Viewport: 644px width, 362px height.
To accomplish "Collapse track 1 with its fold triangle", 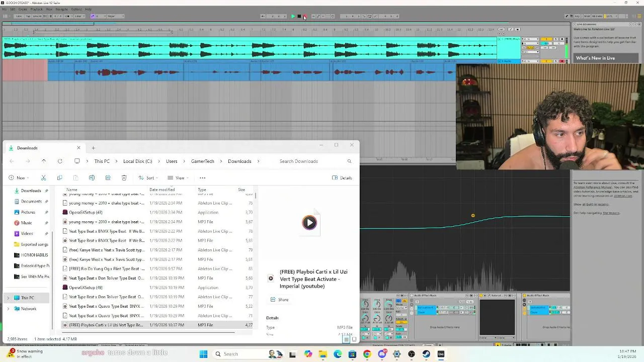I will (500, 39).
